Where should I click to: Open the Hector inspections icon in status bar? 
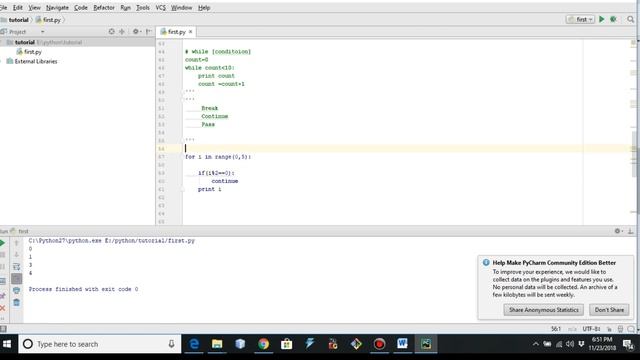[620, 329]
